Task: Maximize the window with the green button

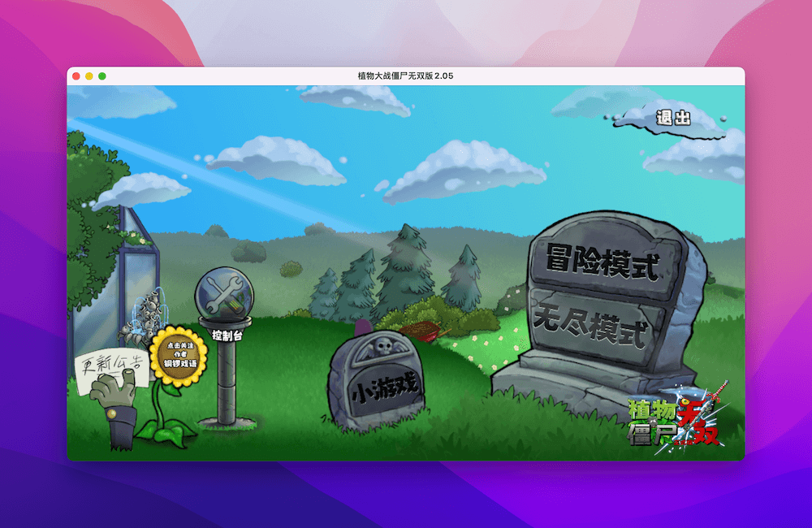Action: [102, 76]
